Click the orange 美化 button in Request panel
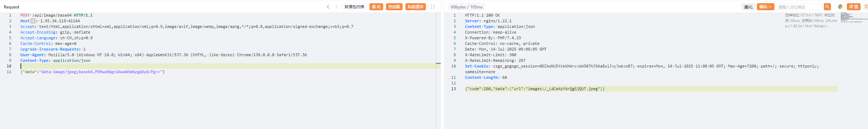 pyautogui.click(x=376, y=7)
